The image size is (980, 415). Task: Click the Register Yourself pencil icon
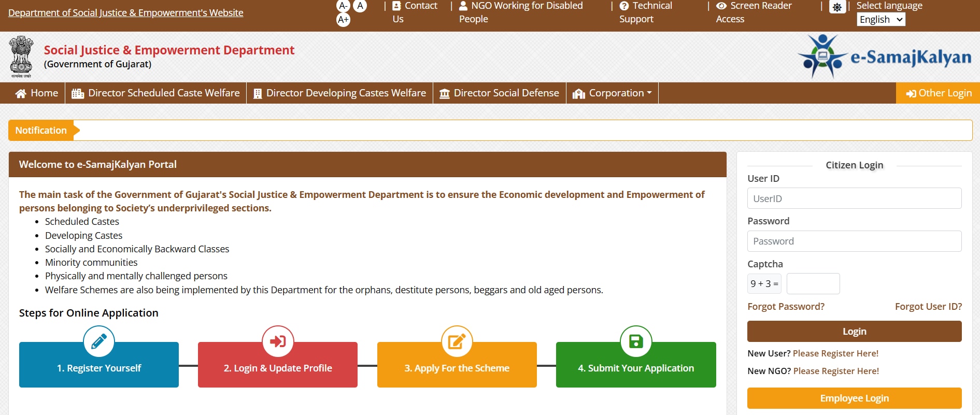(x=99, y=341)
